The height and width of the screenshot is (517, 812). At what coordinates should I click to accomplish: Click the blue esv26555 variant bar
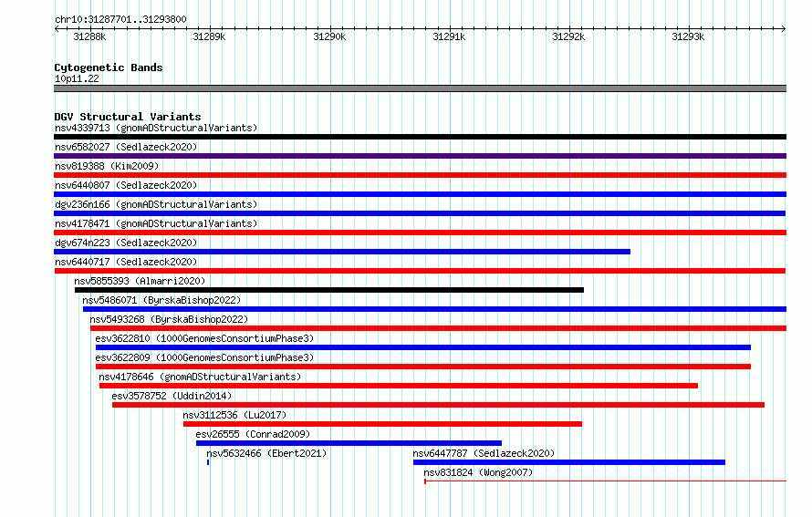[x=349, y=443]
